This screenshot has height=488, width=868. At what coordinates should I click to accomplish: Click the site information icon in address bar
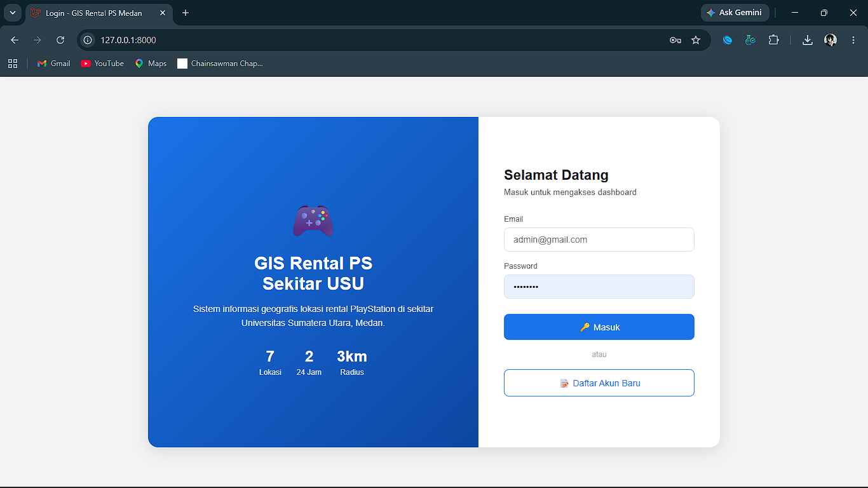click(x=88, y=40)
